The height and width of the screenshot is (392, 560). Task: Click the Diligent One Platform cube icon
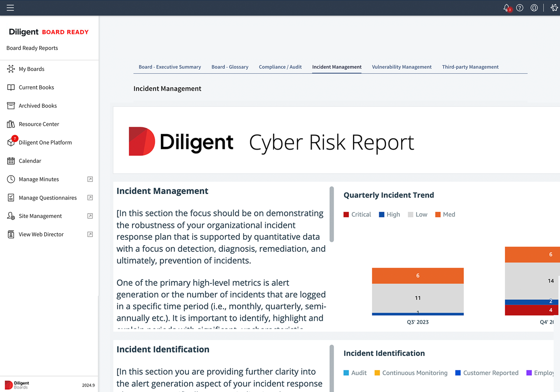[x=11, y=142]
